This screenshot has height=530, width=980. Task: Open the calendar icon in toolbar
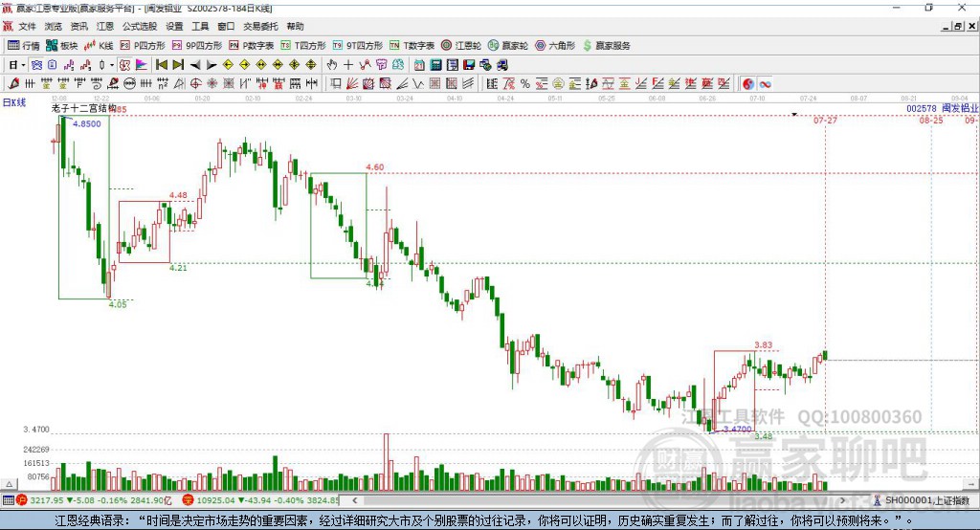[419, 65]
